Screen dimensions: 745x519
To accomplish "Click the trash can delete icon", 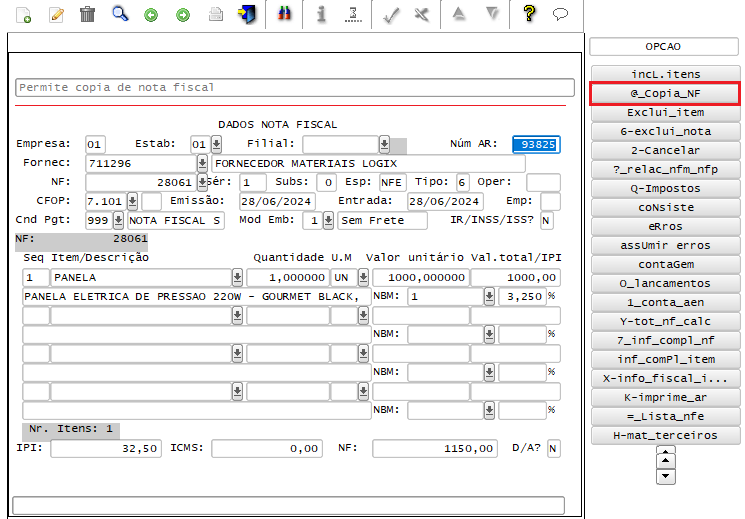I will click(87, 14).
